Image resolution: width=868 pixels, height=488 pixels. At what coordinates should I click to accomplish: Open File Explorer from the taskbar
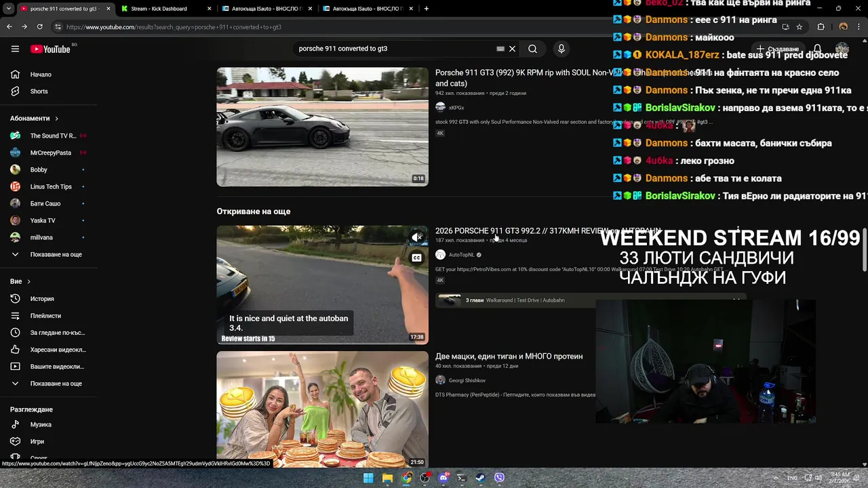(x=387, y=478)
